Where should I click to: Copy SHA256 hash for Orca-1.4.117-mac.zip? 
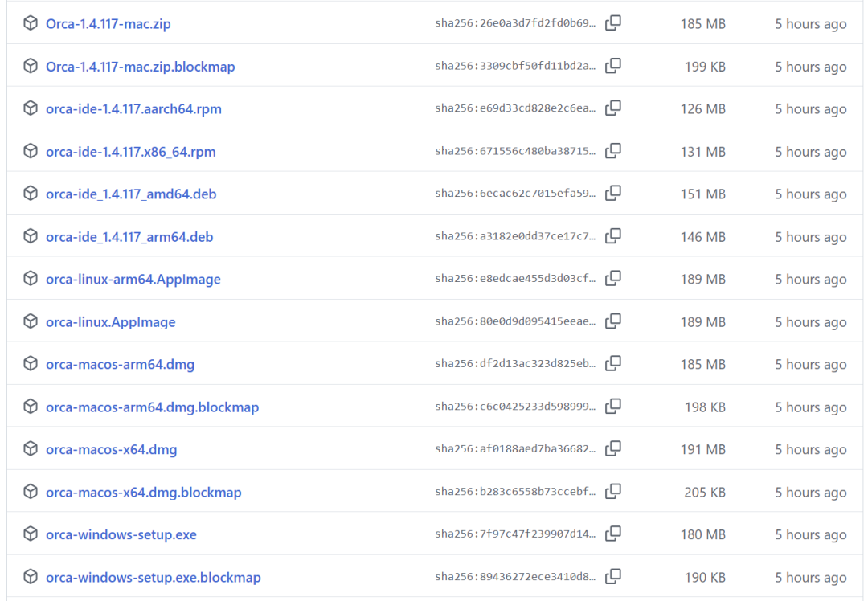pos(612,23)
